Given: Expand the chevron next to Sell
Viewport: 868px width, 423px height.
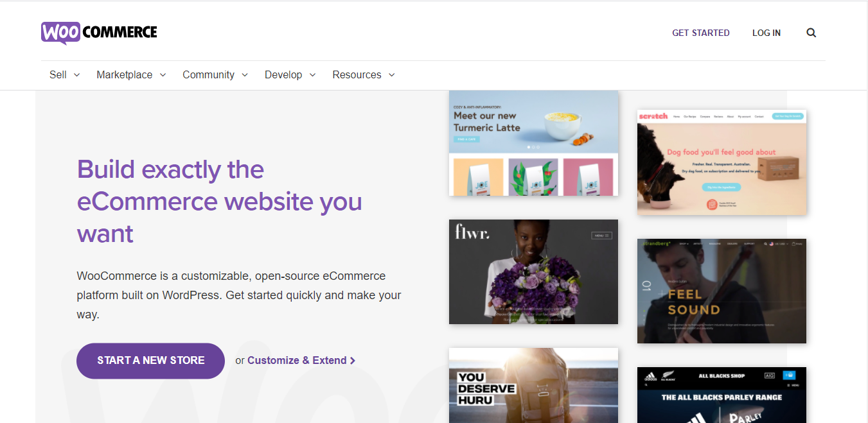Looking at the screenshot, I should click(x=77, y=75).
